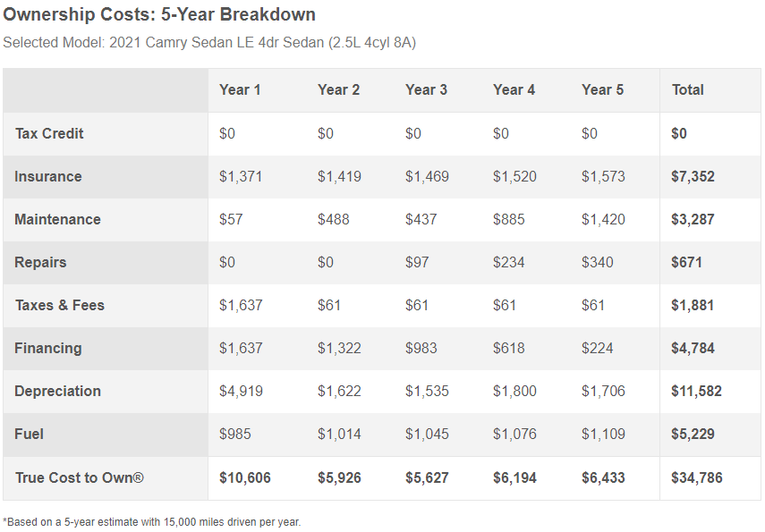The image size is (765, 532).
Task: Select the Year 5 column header
Action: pyautogui.click(x=602, y=89)
